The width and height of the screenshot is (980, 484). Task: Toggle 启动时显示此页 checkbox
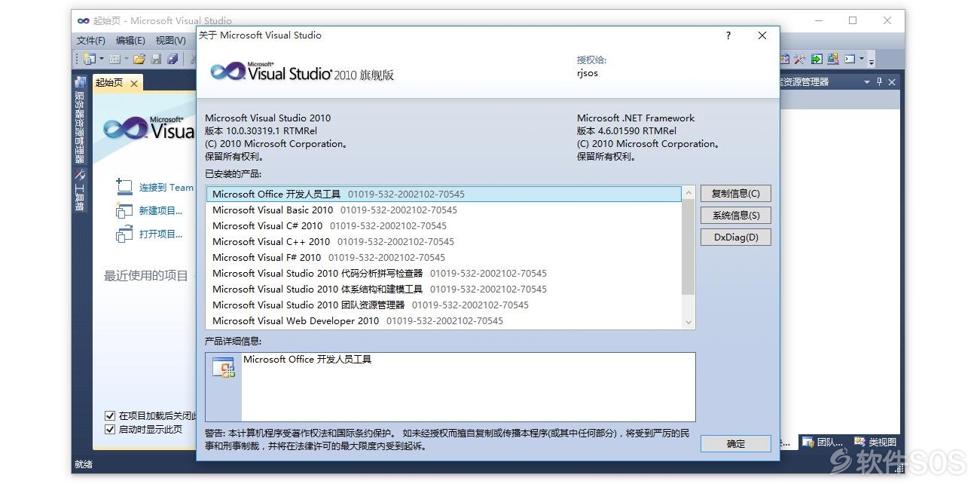pyautogui.click(x=109, y=430)
